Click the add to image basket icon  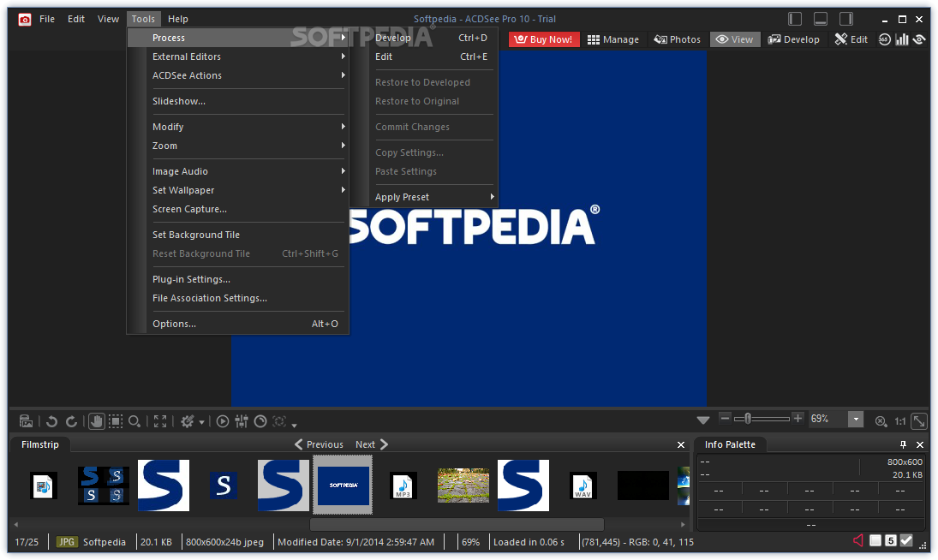26,421
